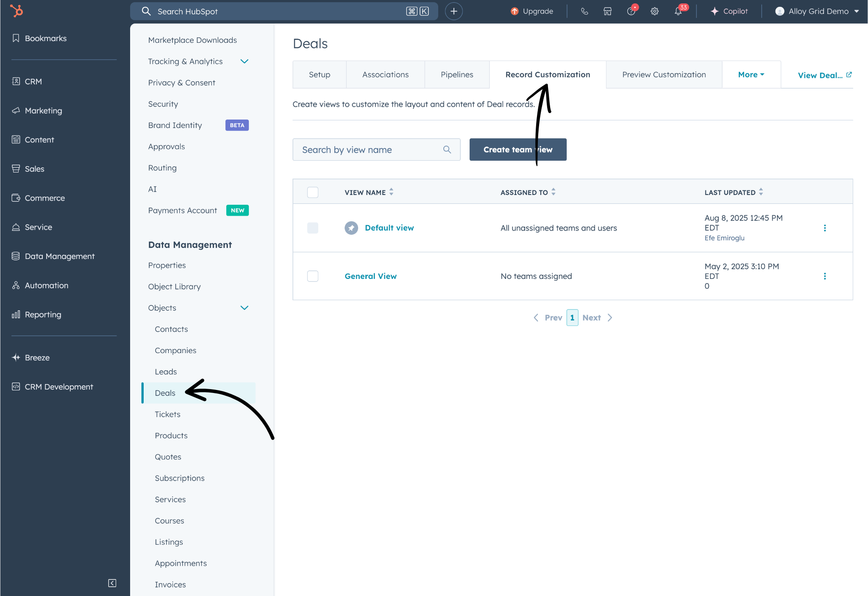Open the help icon with red badge
Viewport: 868px width, 596px height.
click(631, 11)
